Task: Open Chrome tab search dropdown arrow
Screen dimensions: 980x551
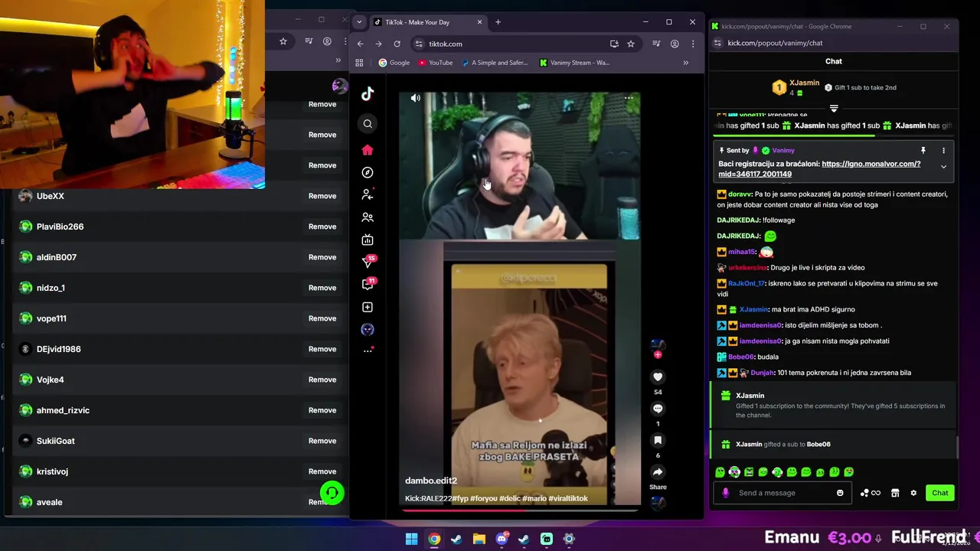Action: tap(359, 22)
